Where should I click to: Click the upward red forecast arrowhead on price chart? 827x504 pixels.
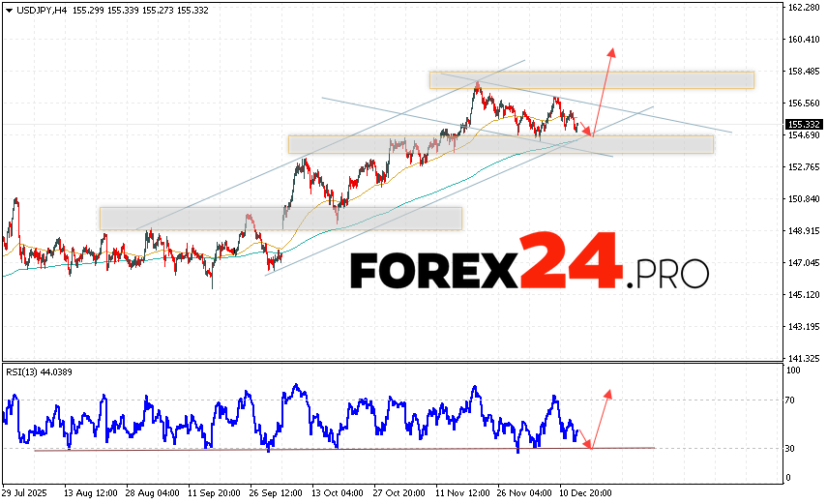pyautogui.click(x=611, y=50)
